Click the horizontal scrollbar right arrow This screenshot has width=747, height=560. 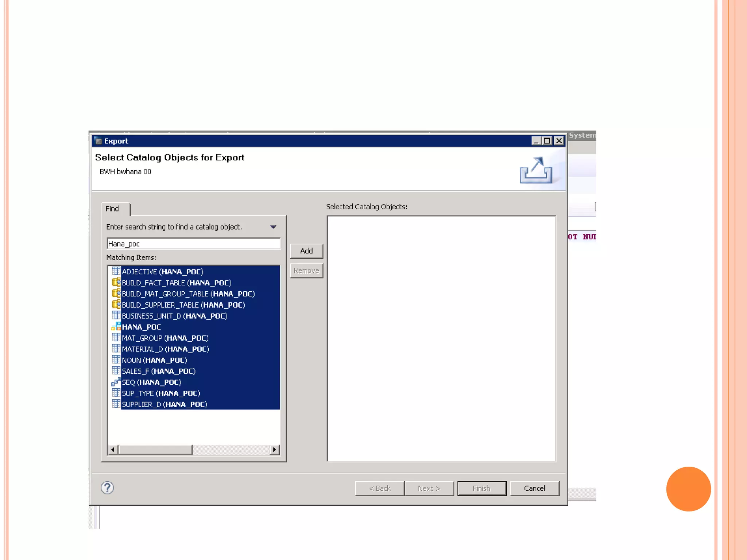pos(275,450)
